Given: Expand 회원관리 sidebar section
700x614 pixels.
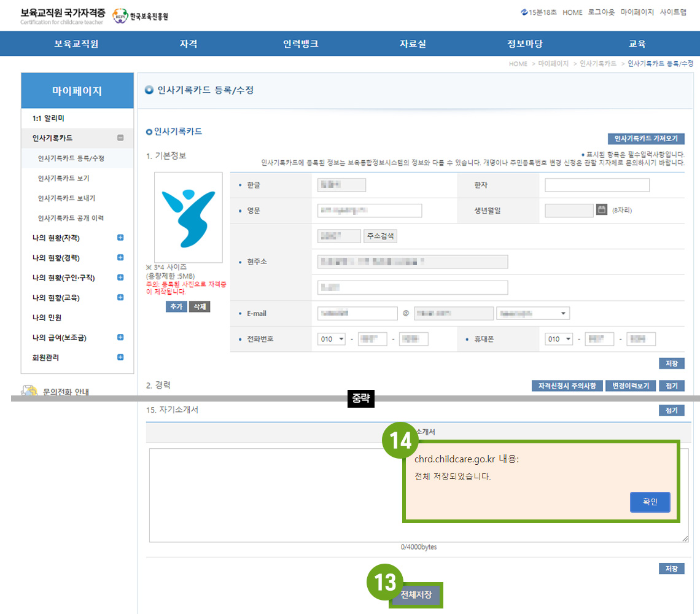Looking at the screenshot, I should tap(120, 357).
